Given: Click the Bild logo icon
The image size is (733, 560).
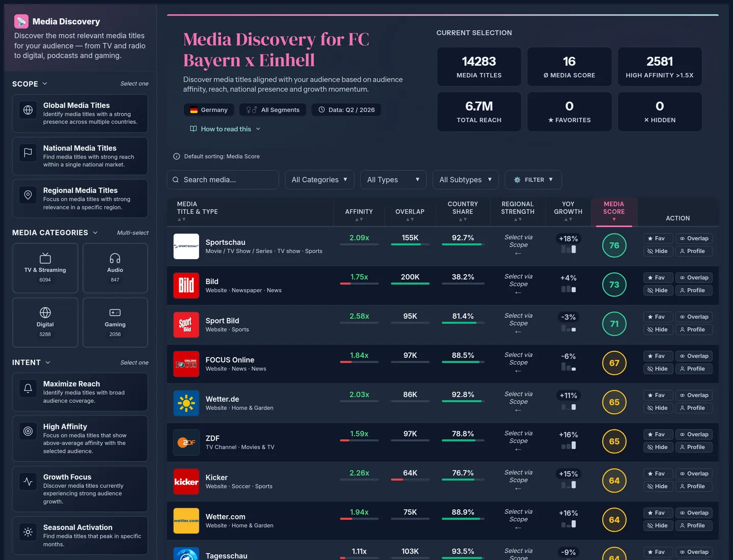Looking at the screenshot, I should click(186, 286).
